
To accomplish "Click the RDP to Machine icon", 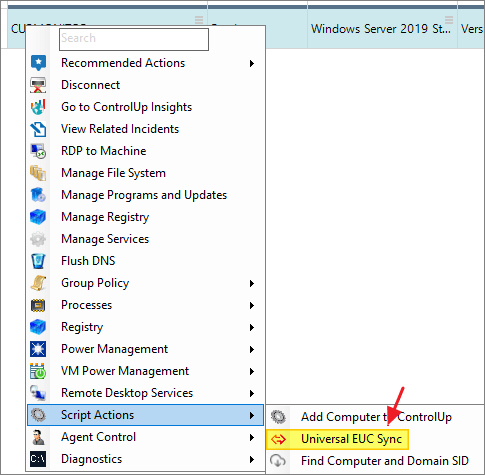I will click(x=38, y=151).
